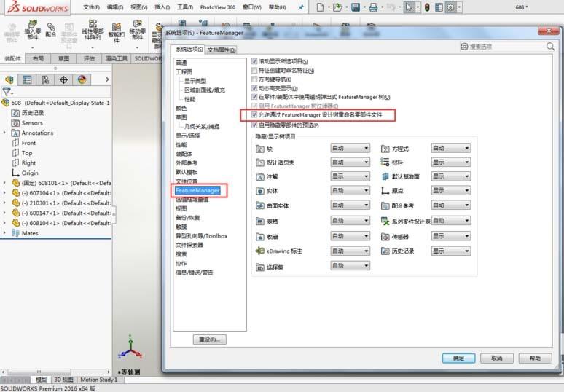Open the Annotations (注解) visibility dropdown

350,176
